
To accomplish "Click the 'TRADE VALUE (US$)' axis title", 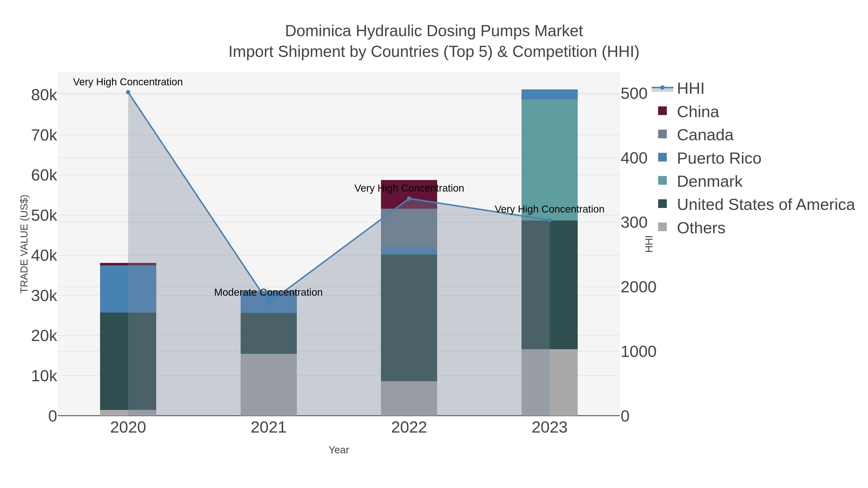I will click(24, 244).
